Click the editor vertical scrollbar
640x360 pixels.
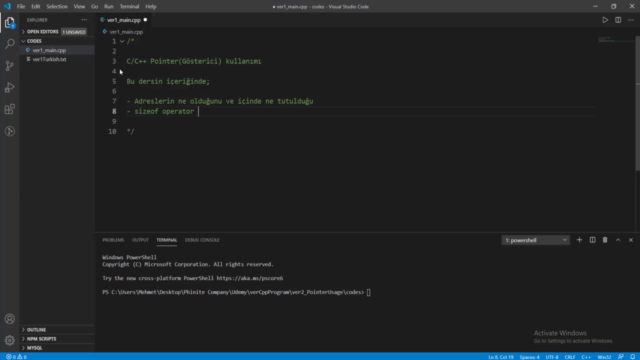[x=638, y=103]
